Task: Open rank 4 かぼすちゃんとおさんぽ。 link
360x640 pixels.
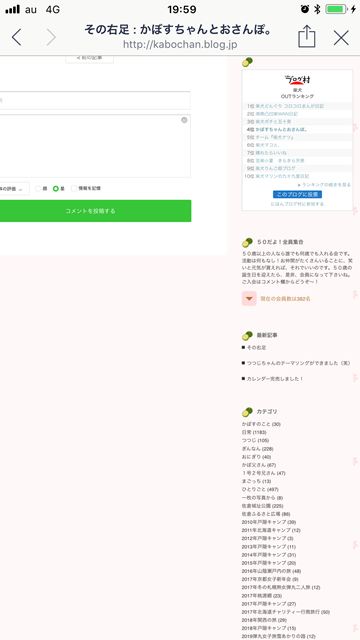Action: [x=282, y=129]
